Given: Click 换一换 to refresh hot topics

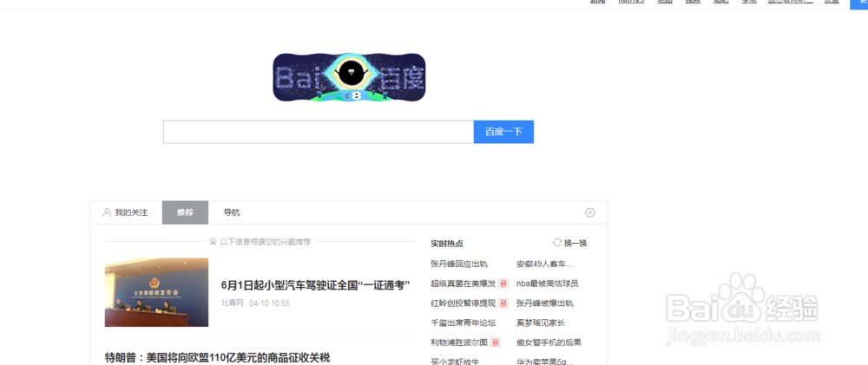Looking at the screenshot, I should 575,244.
